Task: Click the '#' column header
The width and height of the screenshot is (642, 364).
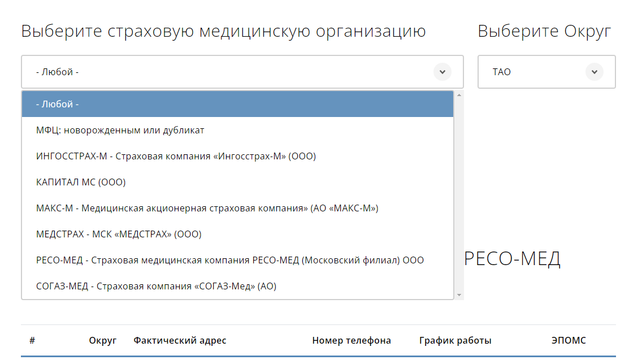Action: [x=32, y=340]
